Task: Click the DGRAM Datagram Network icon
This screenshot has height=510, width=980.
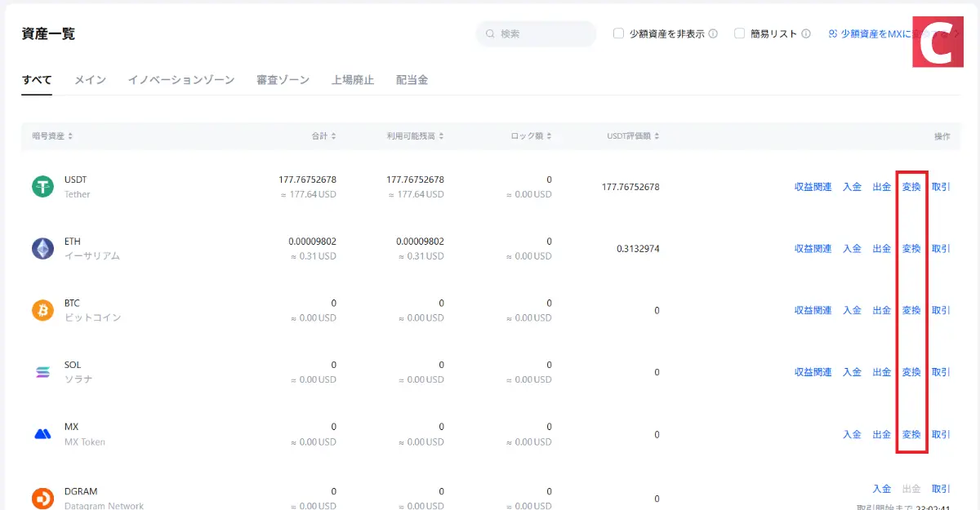Action: point(42,497)
